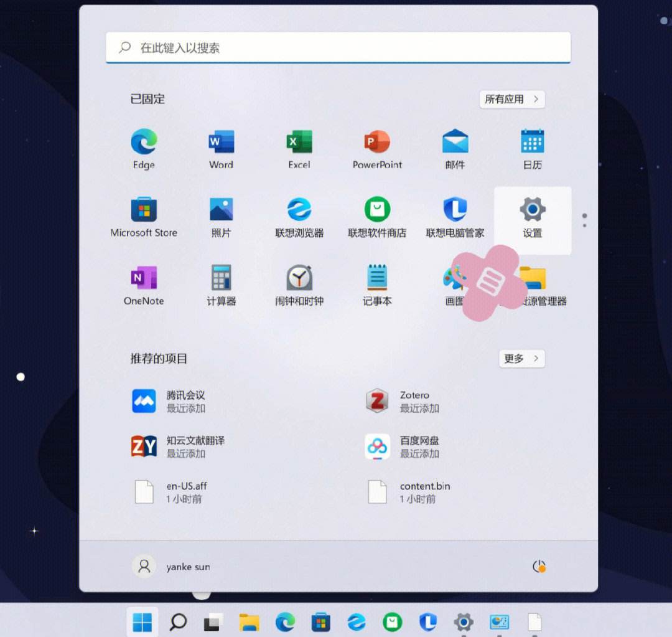Open 百度网盘 recommended item
The width and height of the screenshot is (672, 637).
pyautogui.click(x=403, y=446)
